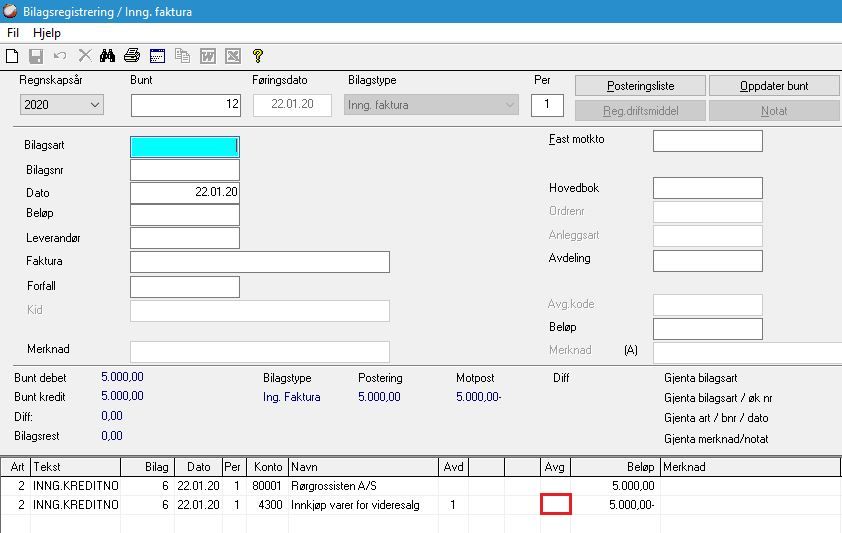Click the yellow question mark help icon
The image size is (842, 533).
coord(258,56)
